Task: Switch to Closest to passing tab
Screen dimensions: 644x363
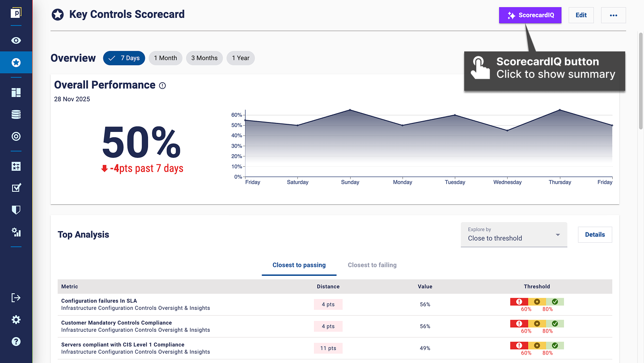Action: [x=299, y=265]
